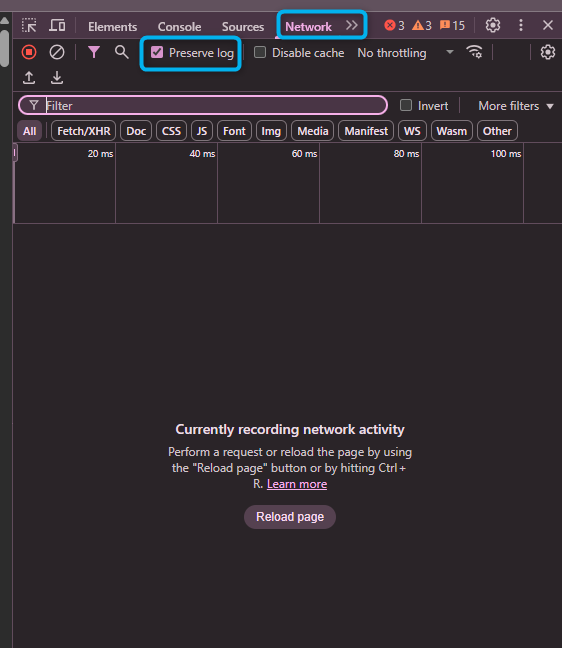Toggle device toolbar icon
The image size is (562, 648).
(x=57, y=26)
